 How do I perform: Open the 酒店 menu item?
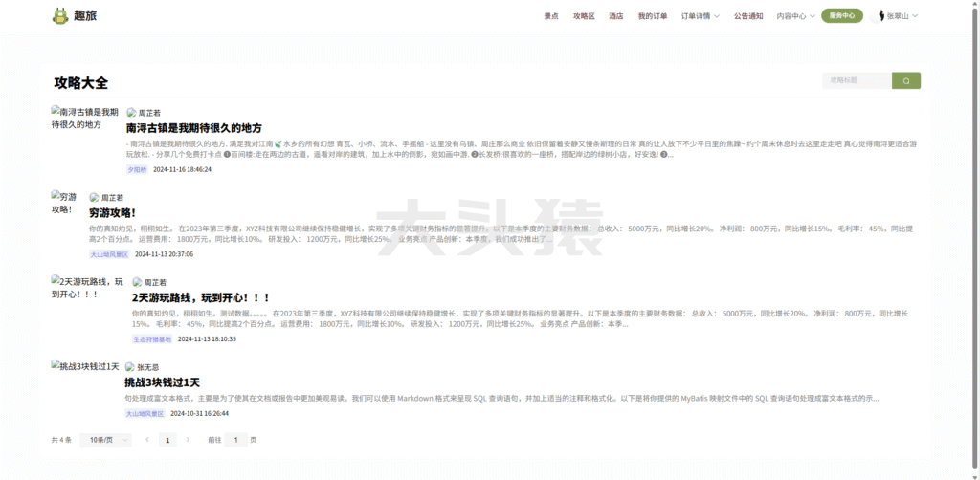coord(616,16)
